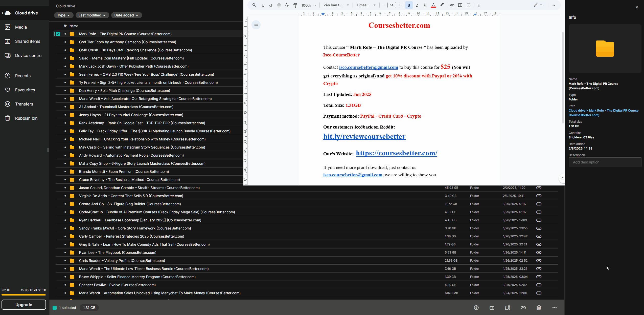
Task: Click link icon for Ryan Lee folder
Action: pos(539,253)
